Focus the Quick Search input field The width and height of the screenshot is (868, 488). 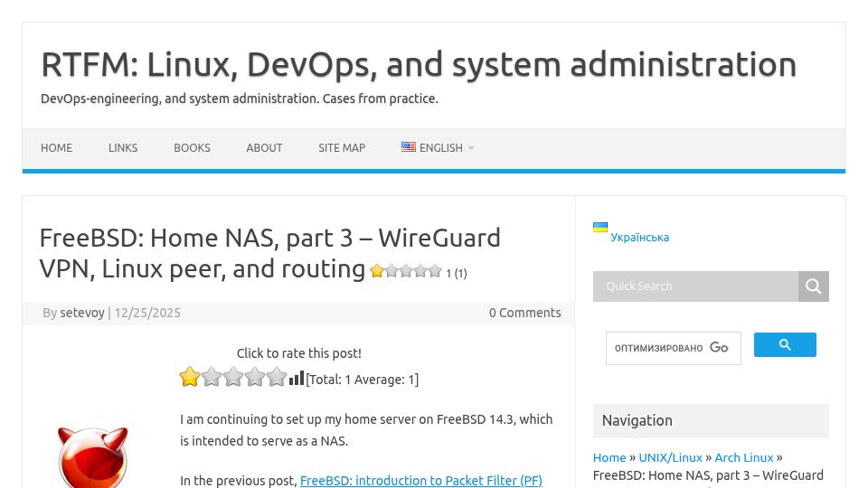point(695,286)
